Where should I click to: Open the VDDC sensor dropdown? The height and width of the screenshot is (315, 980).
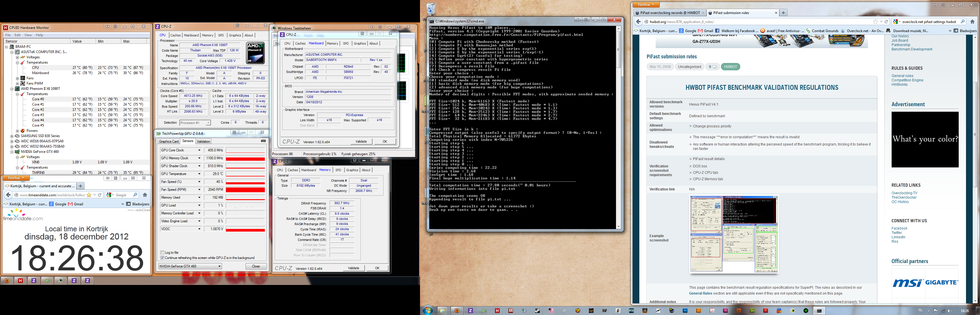[199, 229]
